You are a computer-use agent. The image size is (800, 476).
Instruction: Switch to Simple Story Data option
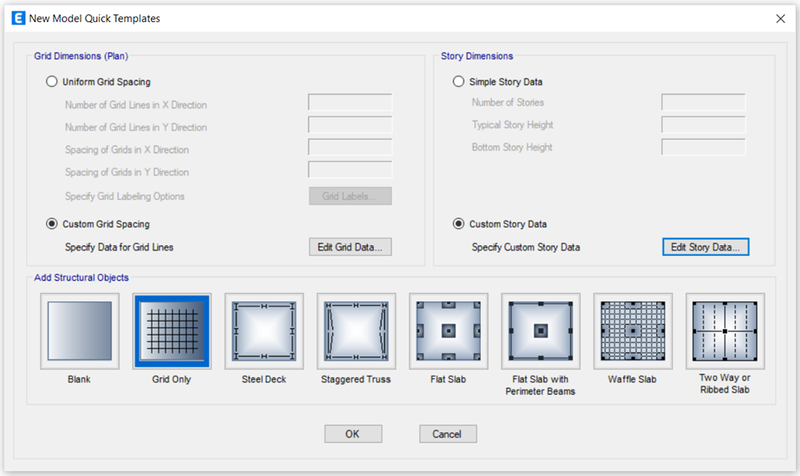coord(459,82)
